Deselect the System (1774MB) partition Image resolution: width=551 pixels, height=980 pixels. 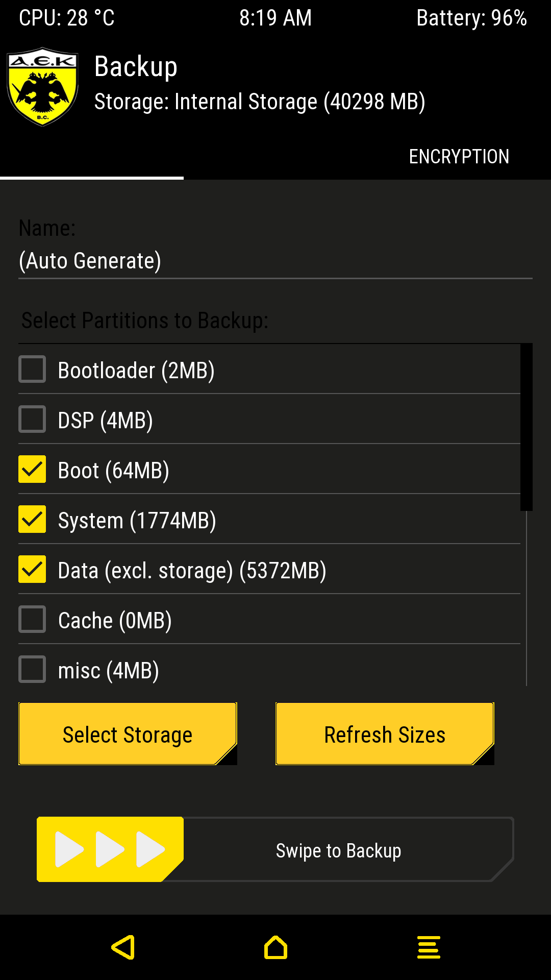pyautogui.click(x=32, y=519)
